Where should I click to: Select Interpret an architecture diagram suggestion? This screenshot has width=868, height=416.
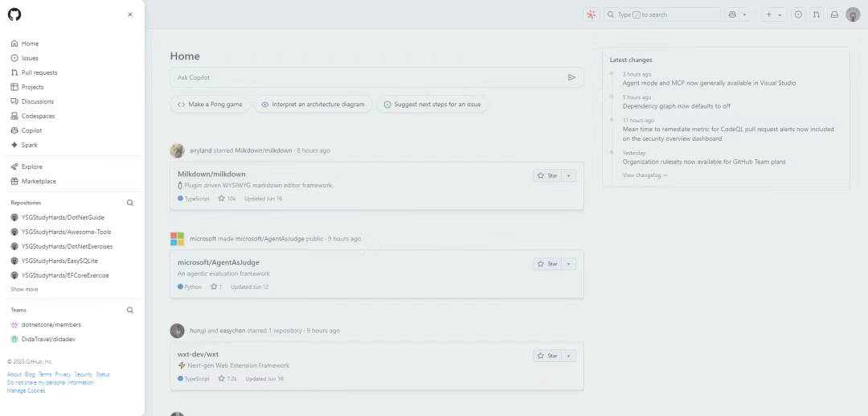tap(313, 104)
